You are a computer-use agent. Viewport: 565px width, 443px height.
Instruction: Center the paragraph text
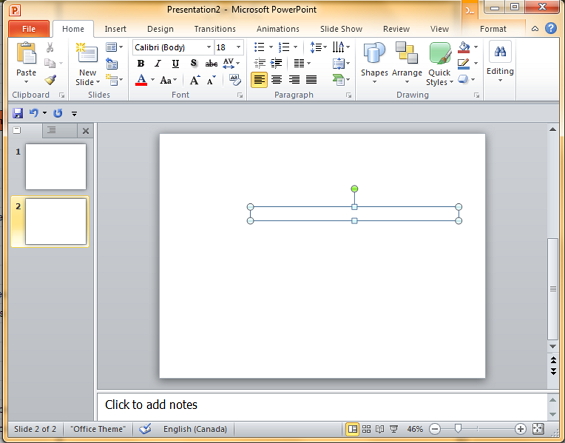tap(277, 80)
